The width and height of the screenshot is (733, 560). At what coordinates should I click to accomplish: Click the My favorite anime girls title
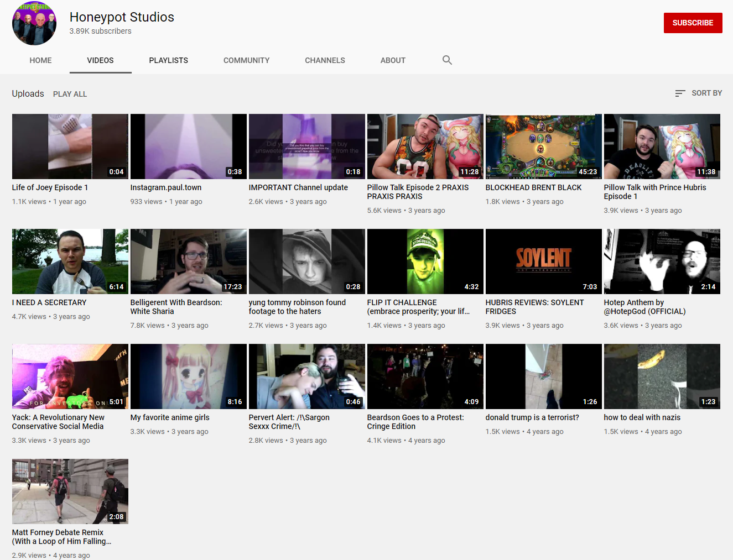click(170, 417)
